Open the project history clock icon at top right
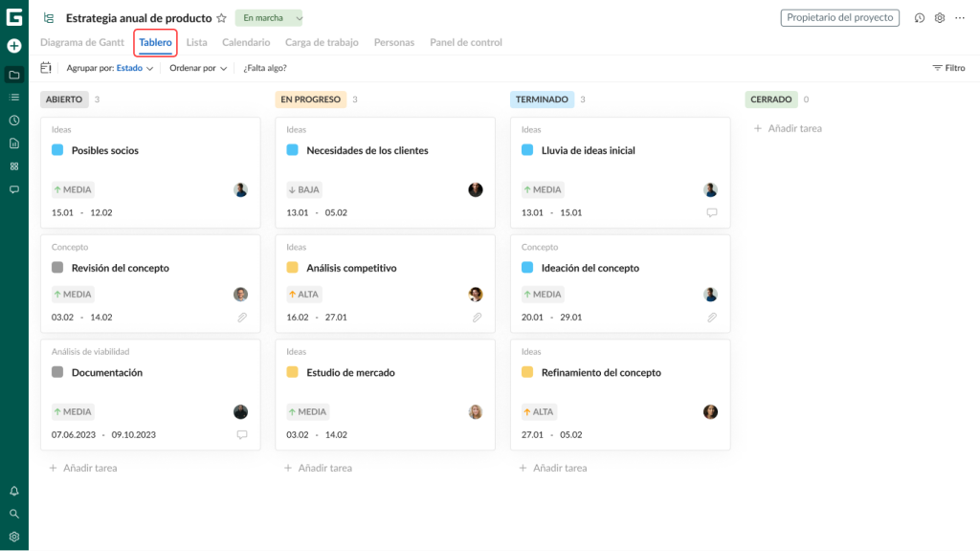This screenshot has width=980, height=551. point(920,18)
